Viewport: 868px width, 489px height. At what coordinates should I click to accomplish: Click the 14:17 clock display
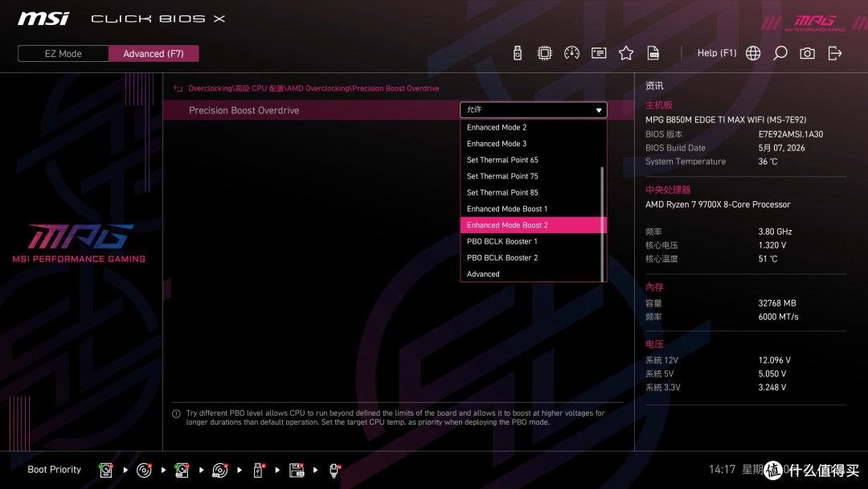point(723,470)
